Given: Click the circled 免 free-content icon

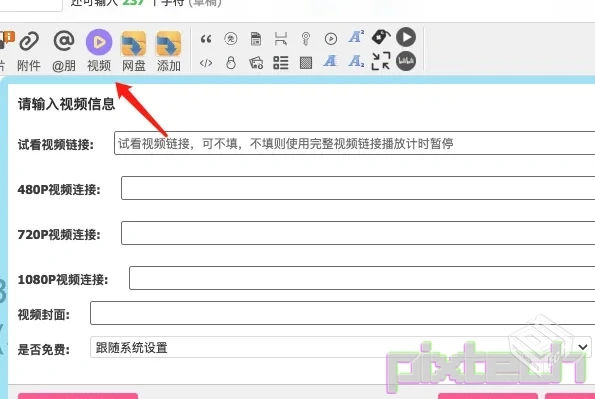Looking at the screenshot, I should click(x=231, y=39).
